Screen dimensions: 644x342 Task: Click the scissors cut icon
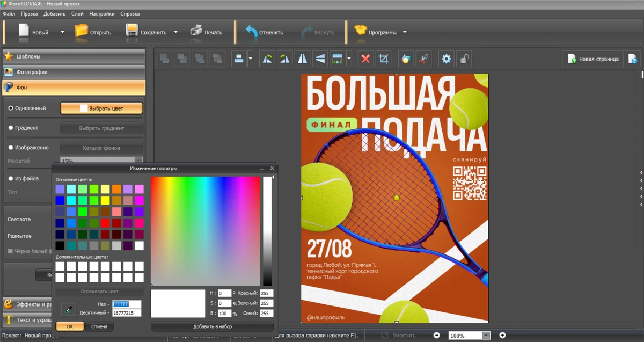(x=424, y=59)
